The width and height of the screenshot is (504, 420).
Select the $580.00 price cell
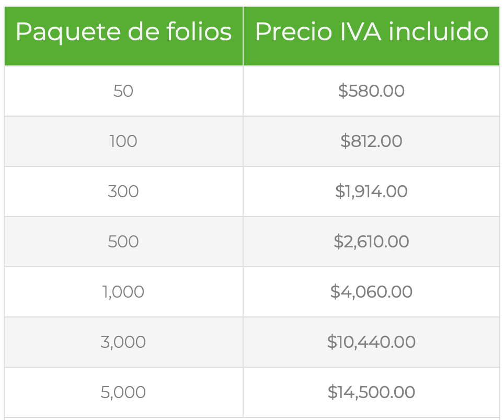(371, 91)
